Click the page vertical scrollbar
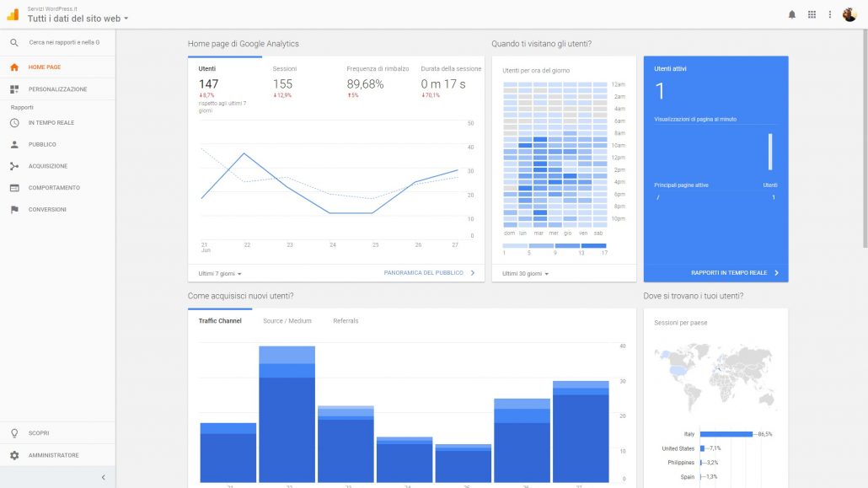Screen dimensions: 868x488 [865, 138]
